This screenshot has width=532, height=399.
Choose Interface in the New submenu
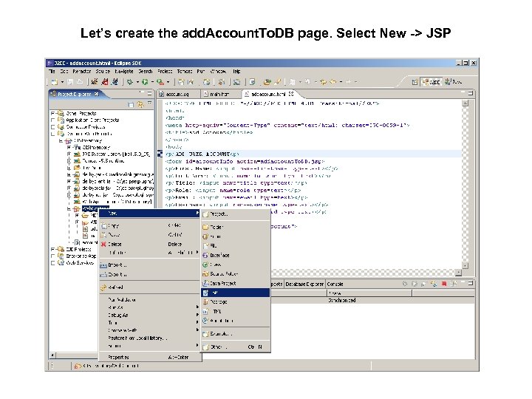click(236, 255)
